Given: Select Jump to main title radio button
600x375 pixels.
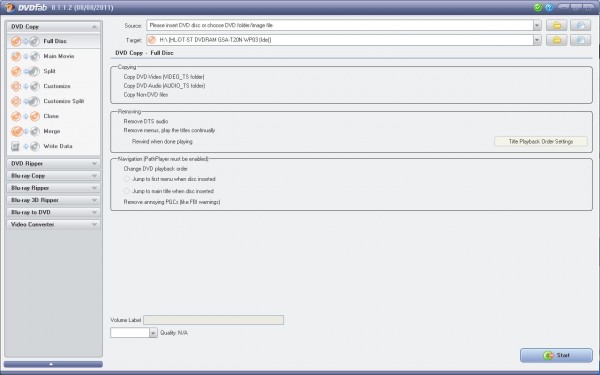Looking at the screenshot, I should (x=127, y=191).
